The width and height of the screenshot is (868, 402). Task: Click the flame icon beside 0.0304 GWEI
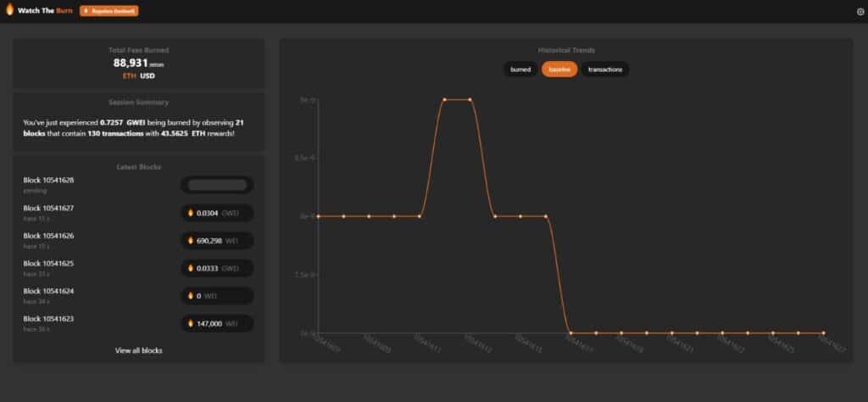point(191,213)
